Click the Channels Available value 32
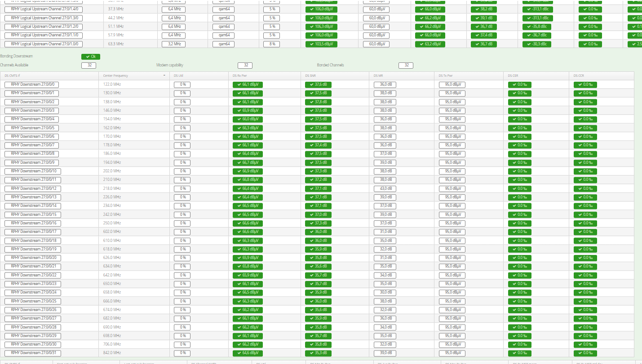The height and width of the screenshot is (364, 642). tap(89, 66)
